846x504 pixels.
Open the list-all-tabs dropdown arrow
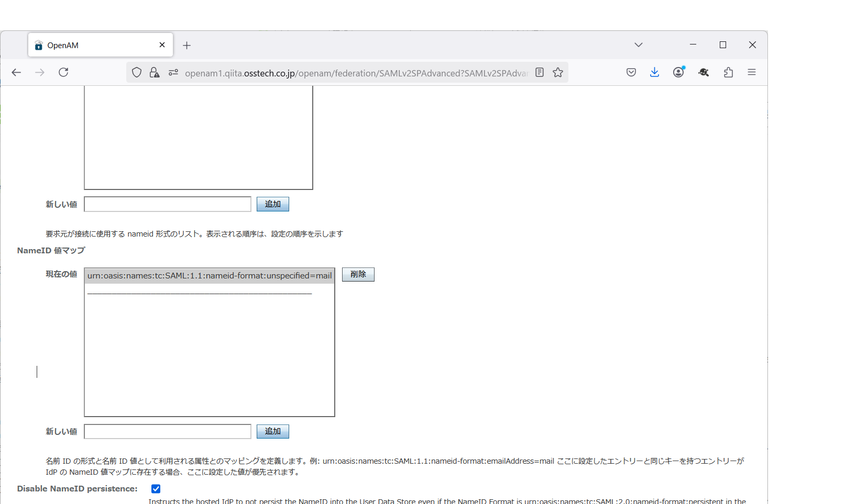click(x=638, y=44)
